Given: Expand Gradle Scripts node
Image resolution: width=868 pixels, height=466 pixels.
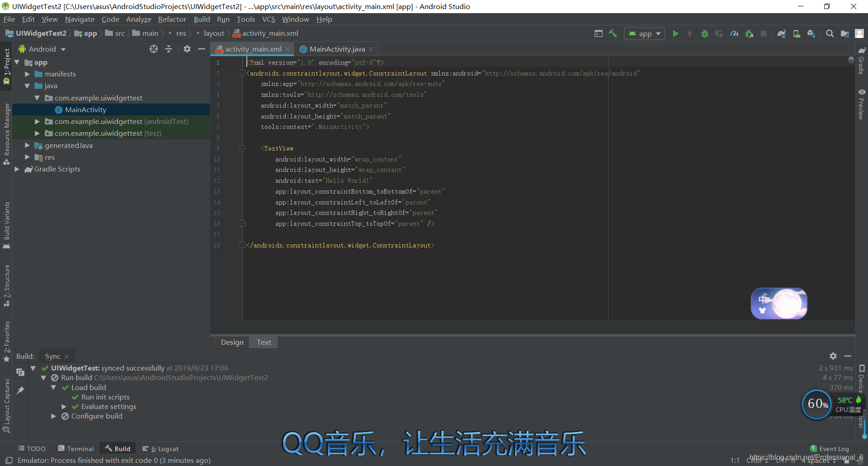Looking at the screenshot, I should point(17,169).
